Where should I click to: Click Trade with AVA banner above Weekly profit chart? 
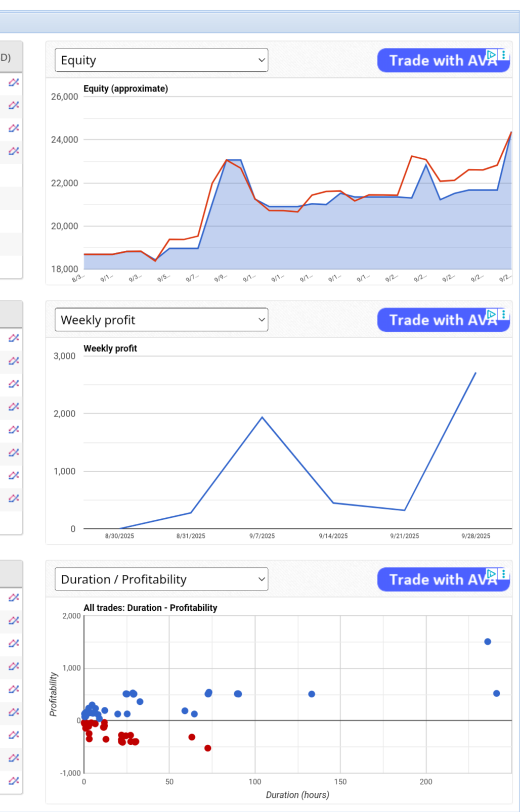pyautogui.click(x=435, y=321)
